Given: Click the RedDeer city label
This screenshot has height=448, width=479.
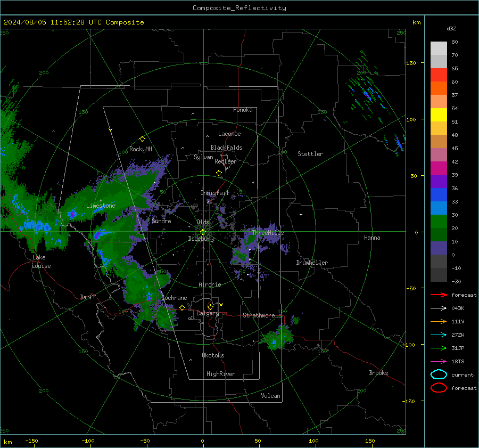Looking at the screenshot, I should click(226, 161).
